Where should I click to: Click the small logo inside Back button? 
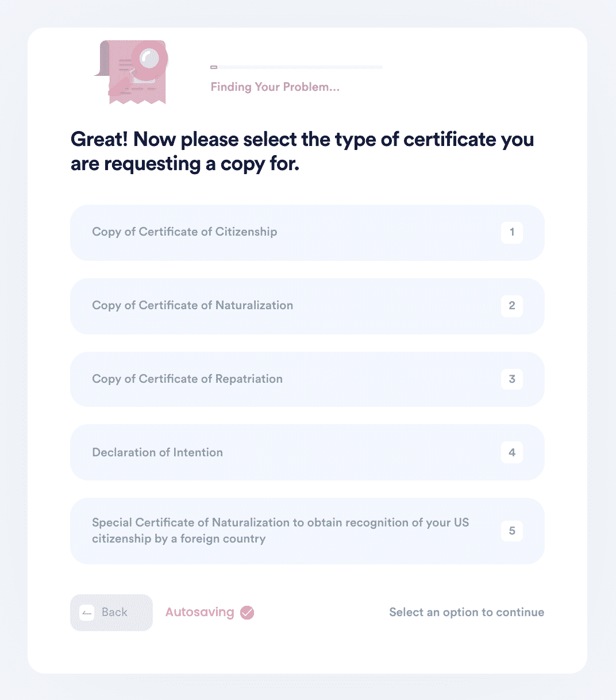click(x=87, y=613)
